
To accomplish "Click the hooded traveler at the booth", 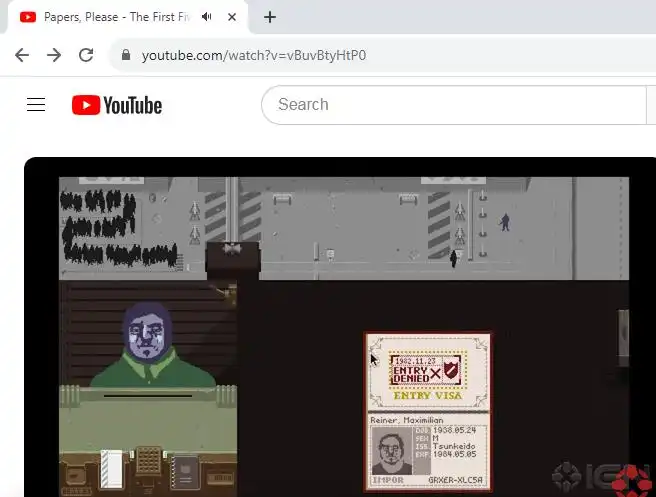I will tap(150, 345).
